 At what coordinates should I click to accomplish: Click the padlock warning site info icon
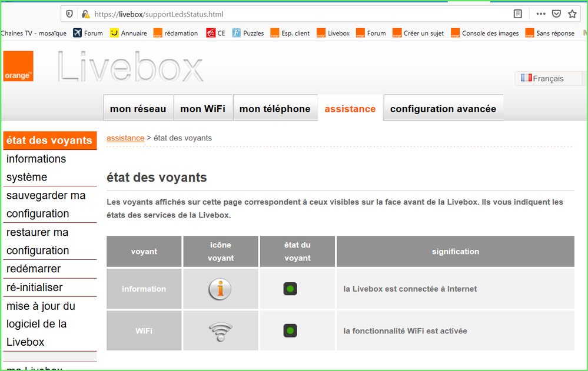[x=86, y=14]
